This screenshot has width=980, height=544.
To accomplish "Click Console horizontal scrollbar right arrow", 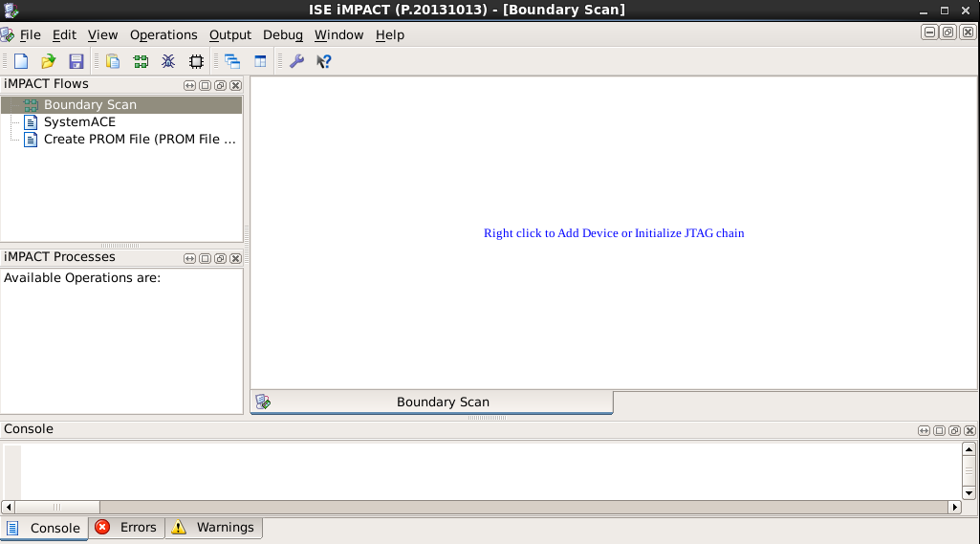I will pyautogui.click(x=954, y=507).
